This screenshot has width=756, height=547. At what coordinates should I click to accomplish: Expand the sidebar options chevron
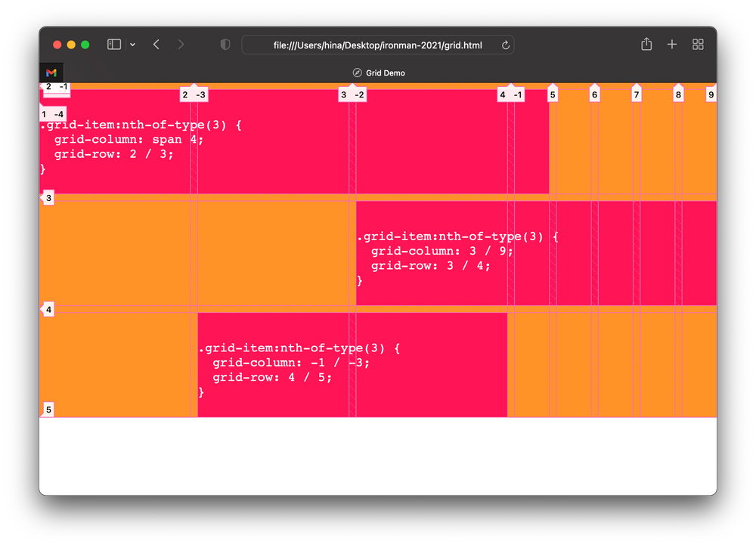132,45
